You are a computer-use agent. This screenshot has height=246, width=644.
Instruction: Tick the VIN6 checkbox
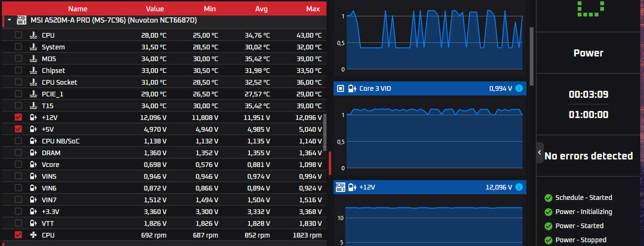18,188
